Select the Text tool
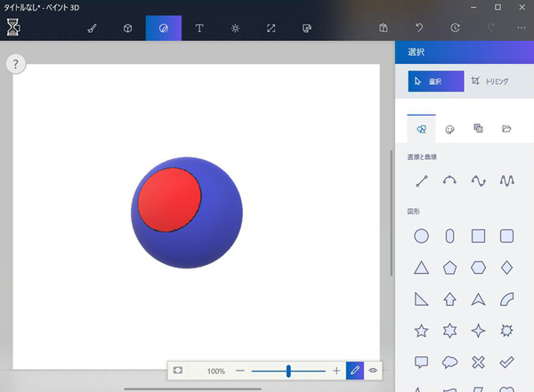This screenshot has height=392, width=534. point(198,28)
